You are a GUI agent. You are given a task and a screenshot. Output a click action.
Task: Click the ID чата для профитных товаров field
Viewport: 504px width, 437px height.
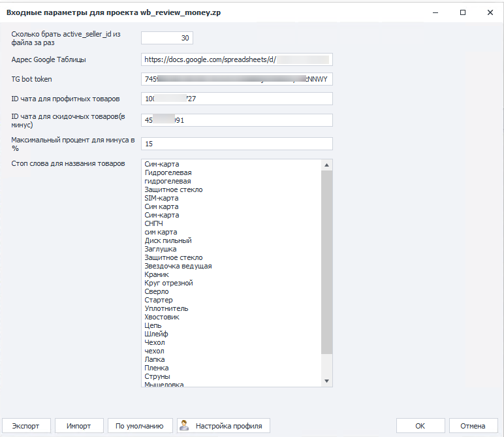click(x=237, y=99)
